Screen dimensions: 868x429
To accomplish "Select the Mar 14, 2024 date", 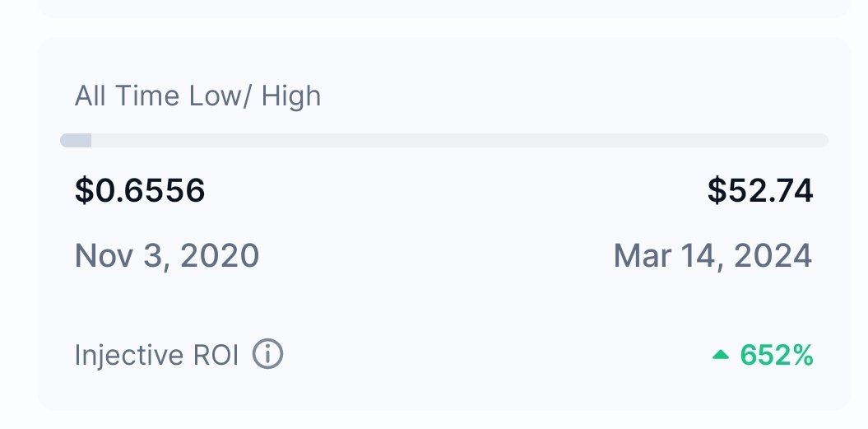I will tap(713, 256).
